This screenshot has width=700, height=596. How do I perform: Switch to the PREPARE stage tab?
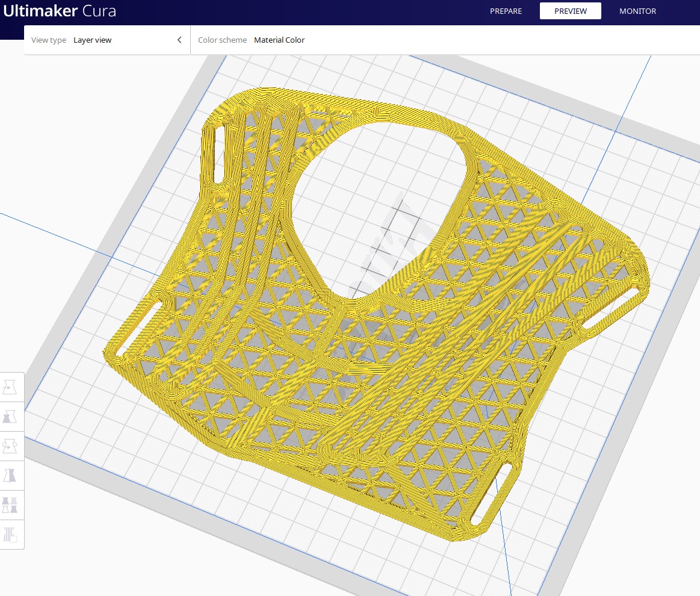pyautogui.click(x=506, y=11)
